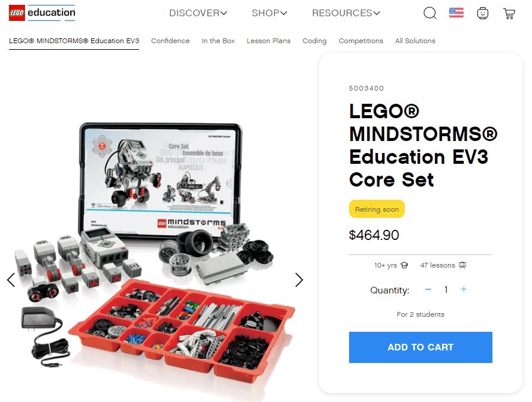Show the next product image arrow

pyautogui.click(x=299, y=280)
